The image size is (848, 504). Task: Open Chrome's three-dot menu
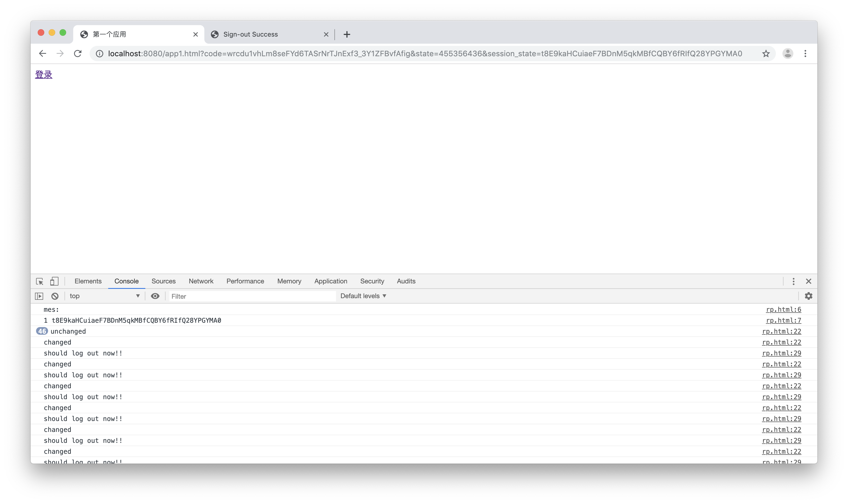805,53
